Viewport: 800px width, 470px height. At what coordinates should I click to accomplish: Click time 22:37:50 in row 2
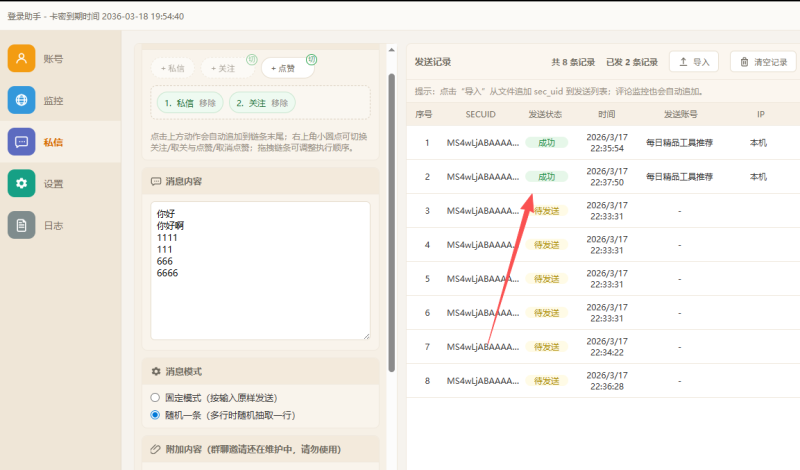tap(607, 182)
